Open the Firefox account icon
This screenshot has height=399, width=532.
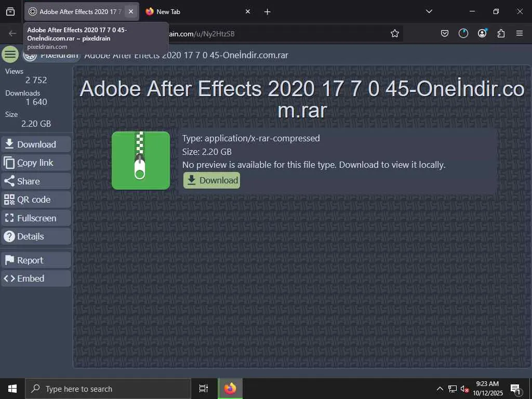pos(482,33)
